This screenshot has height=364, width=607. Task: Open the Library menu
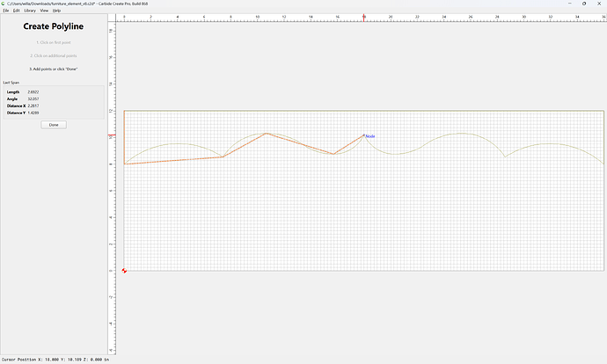30,11
